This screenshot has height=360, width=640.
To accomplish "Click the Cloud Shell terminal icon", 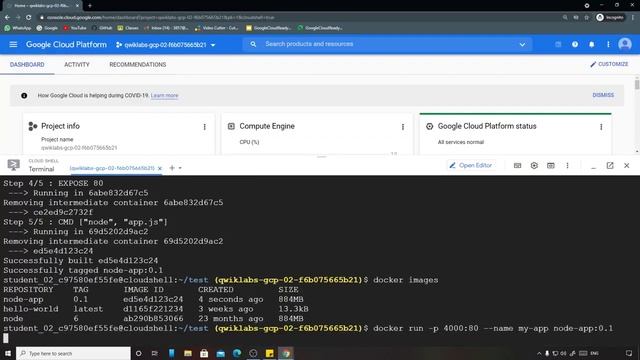I will (13, 165).
